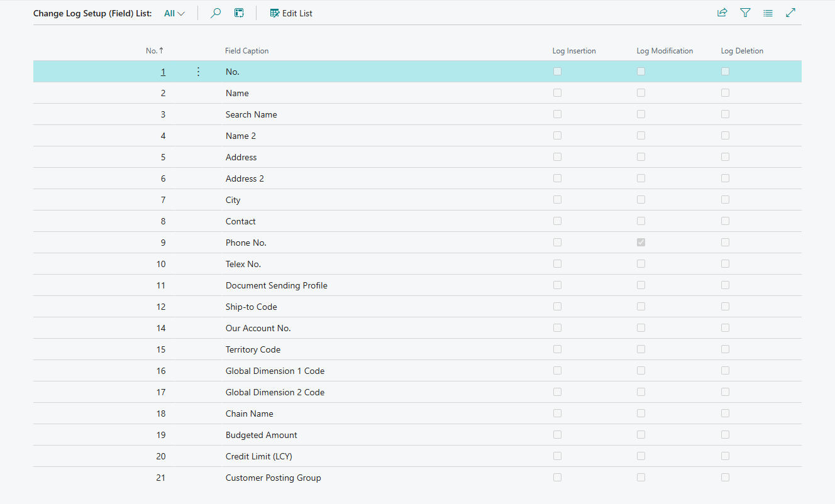Image resolution: width=835 pixels, height=504 pixels.
Task: Click the Share icon in toolbar
Action: (x=722, y=13)
